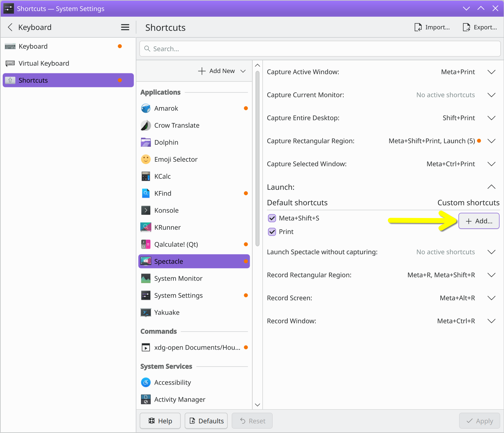Expand Capture Rectangular Region row
The width and height of the screenshot is (504, 433).
pyautogui.click(x=491, y=141)
